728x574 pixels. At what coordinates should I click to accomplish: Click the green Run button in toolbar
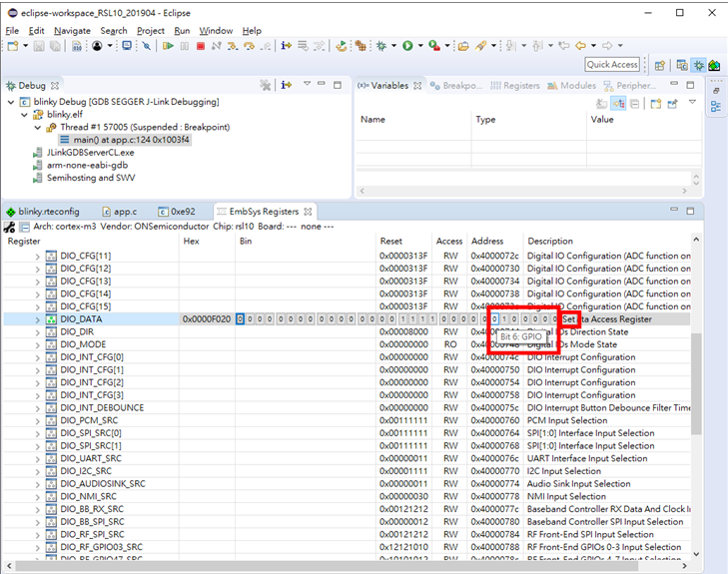407,46
